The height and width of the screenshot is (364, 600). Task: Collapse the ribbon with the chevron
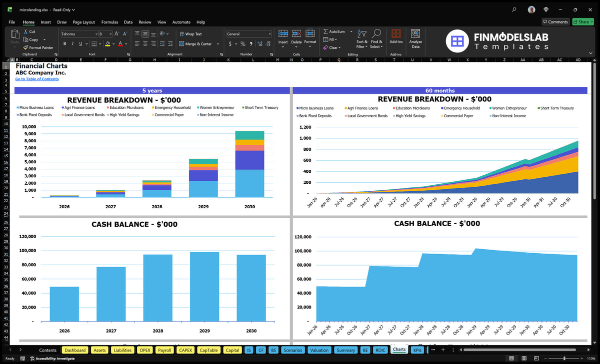point(590,54)
